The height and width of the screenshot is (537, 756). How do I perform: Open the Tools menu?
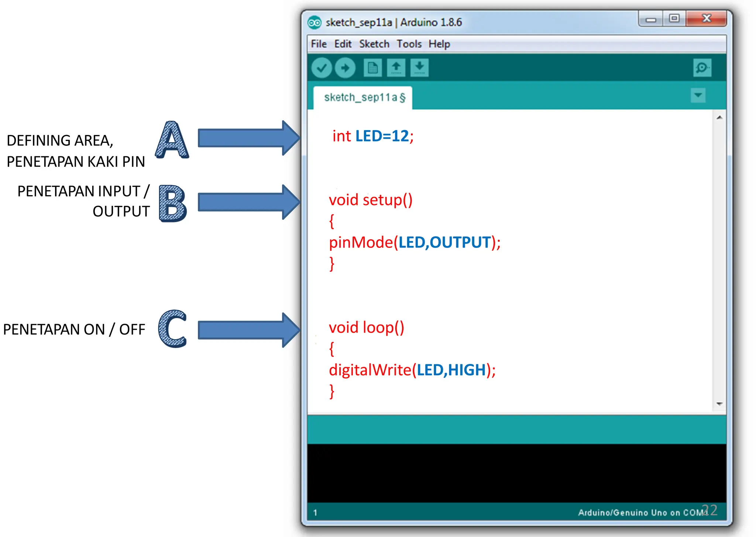[x=409, y=44]
